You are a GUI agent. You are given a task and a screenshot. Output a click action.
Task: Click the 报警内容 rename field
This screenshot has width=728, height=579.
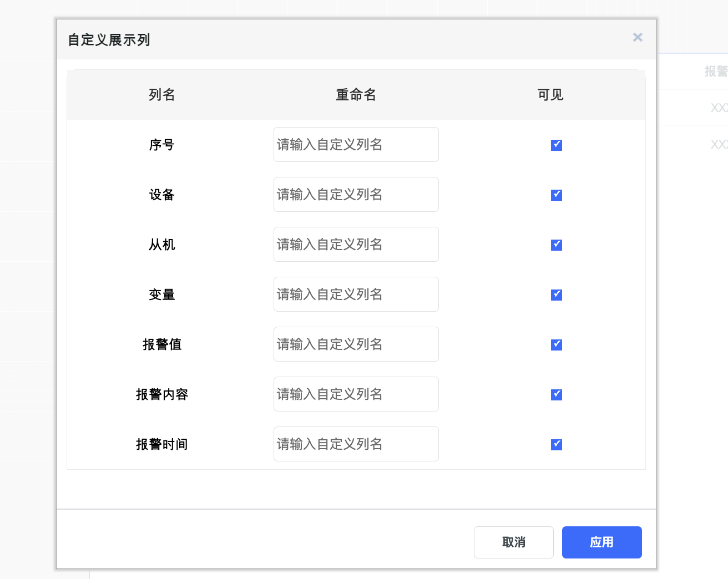(356, 394)
